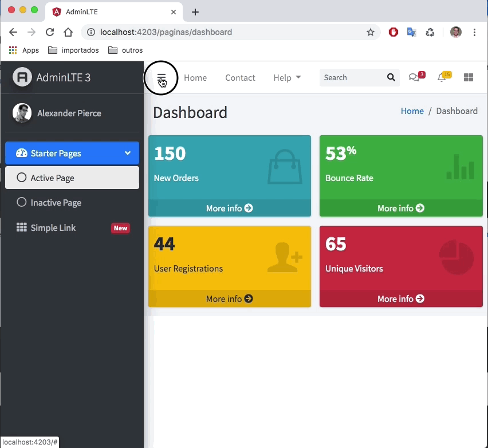Screen dimensions: 488x448
Task: Click into the Search input field
Action: click(352, 77)
